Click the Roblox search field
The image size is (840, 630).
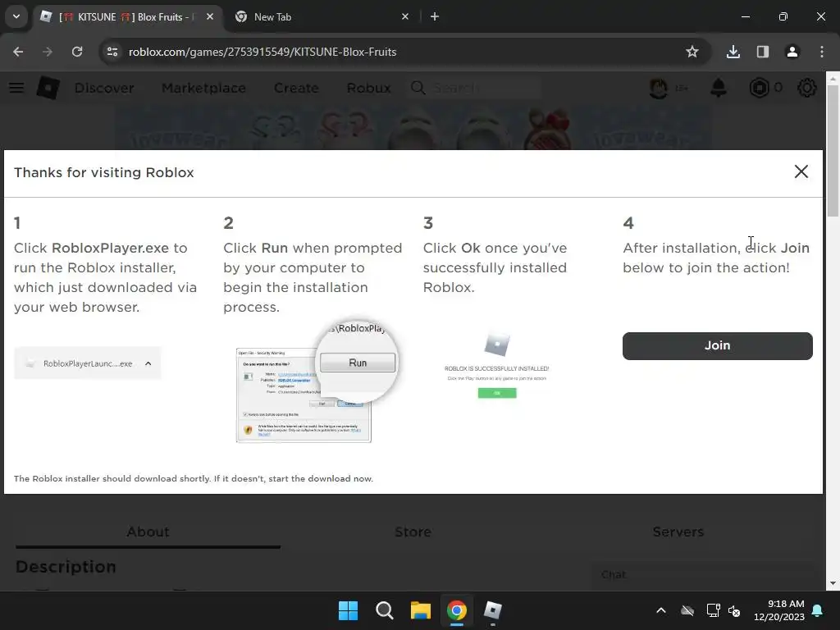point(475,88)
